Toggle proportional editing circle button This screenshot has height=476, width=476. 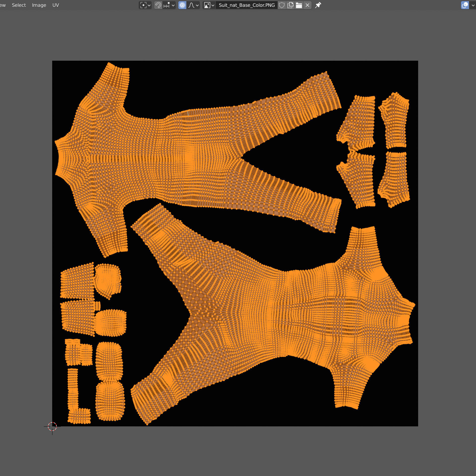tap(182, 5)
